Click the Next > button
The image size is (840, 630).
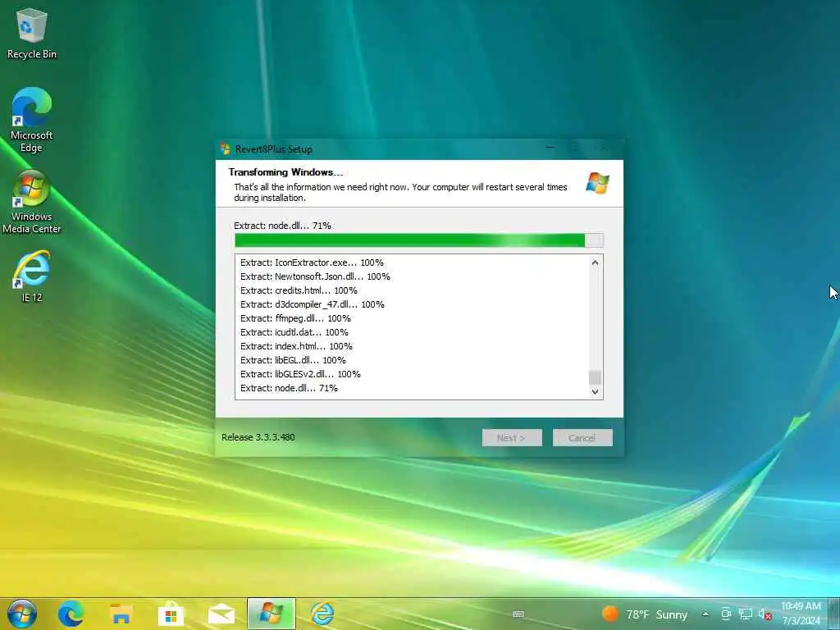[x=512, y=438]
